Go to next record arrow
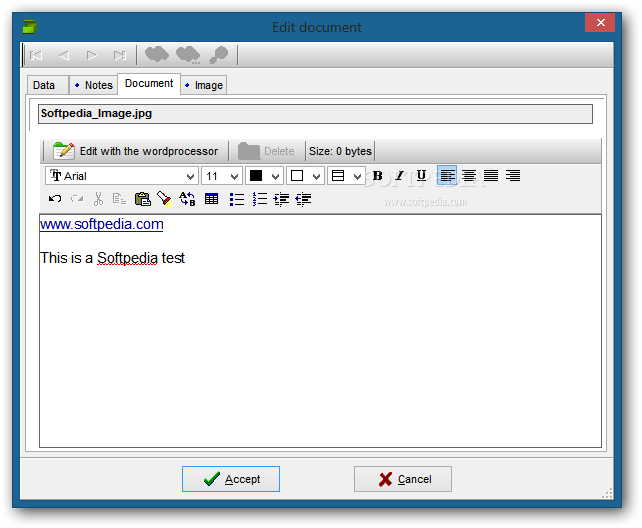 coord(92,55)
